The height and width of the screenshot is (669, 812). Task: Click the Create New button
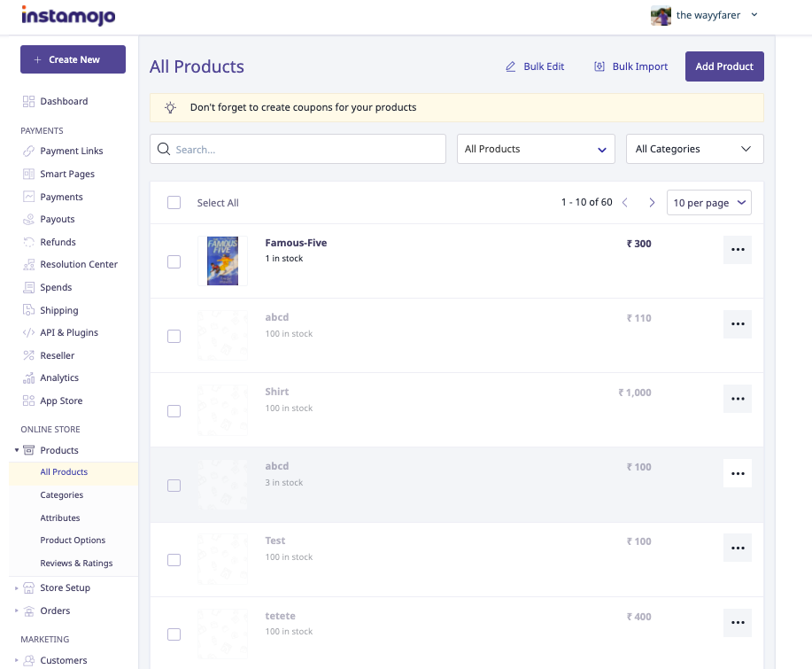point(73,59)
